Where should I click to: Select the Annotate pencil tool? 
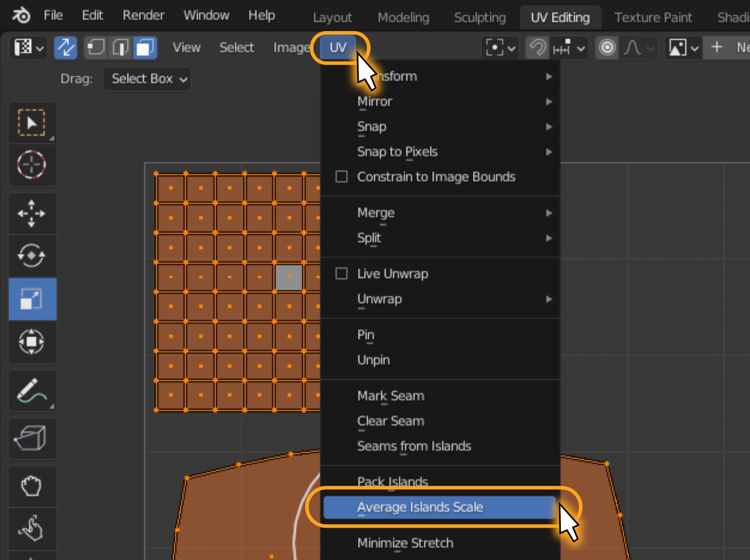[x=32, y=391]
